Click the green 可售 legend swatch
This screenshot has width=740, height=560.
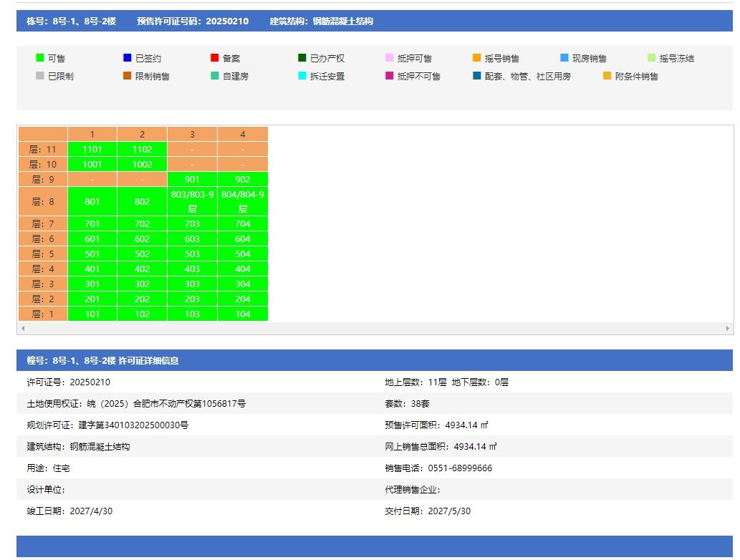tap(39, 57)
